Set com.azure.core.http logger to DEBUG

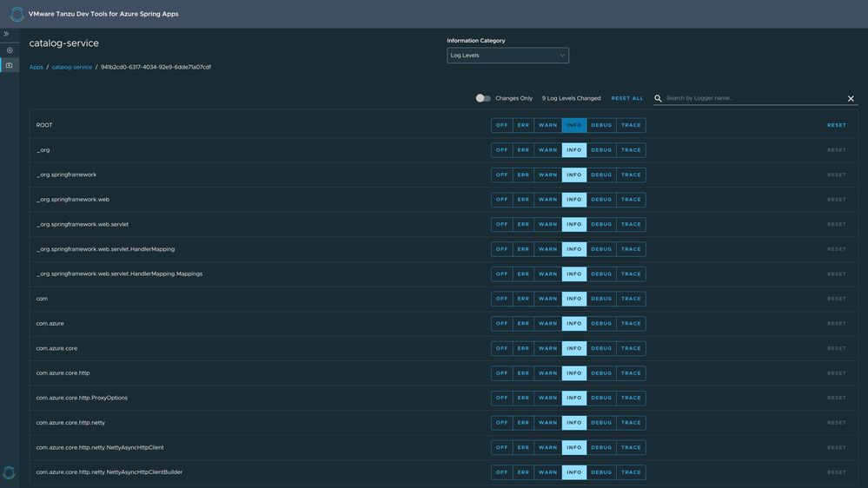(x=601, y=373)
